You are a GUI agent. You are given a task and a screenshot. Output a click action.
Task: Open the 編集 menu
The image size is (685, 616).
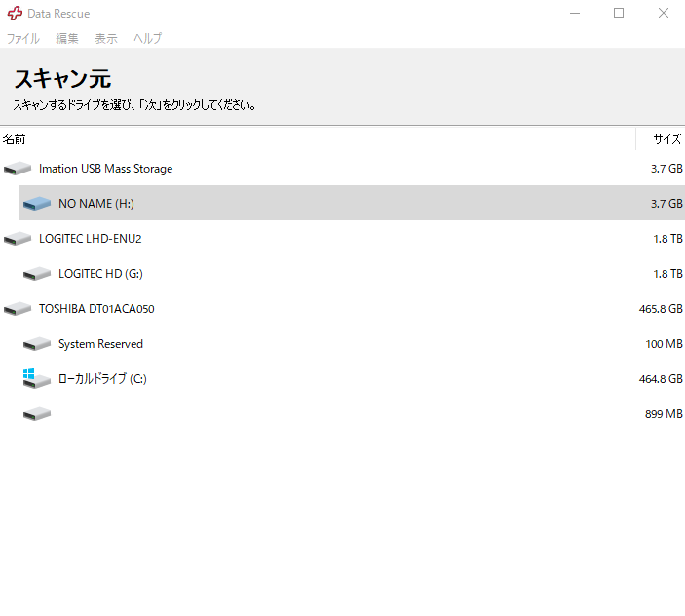point(67,39)
